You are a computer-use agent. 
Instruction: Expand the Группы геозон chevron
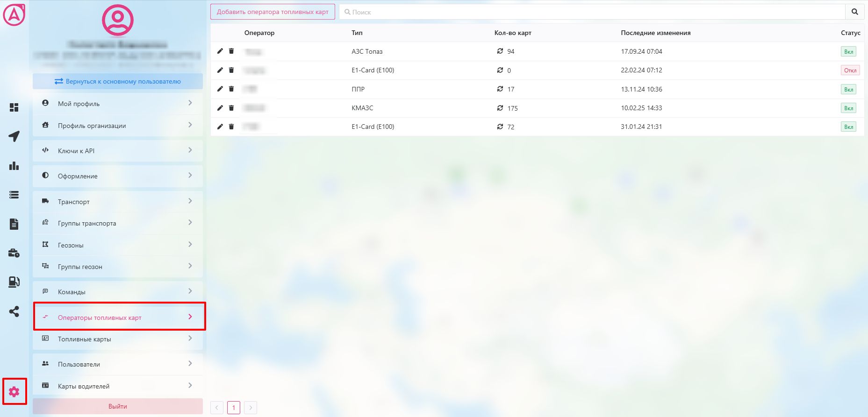click(190, 266)
